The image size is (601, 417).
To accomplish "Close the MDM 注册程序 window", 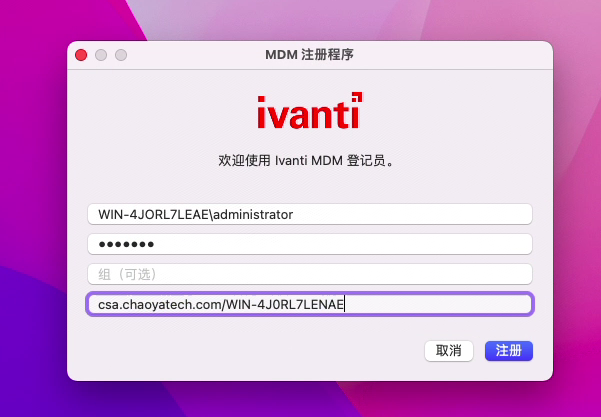I will point(81,55).
